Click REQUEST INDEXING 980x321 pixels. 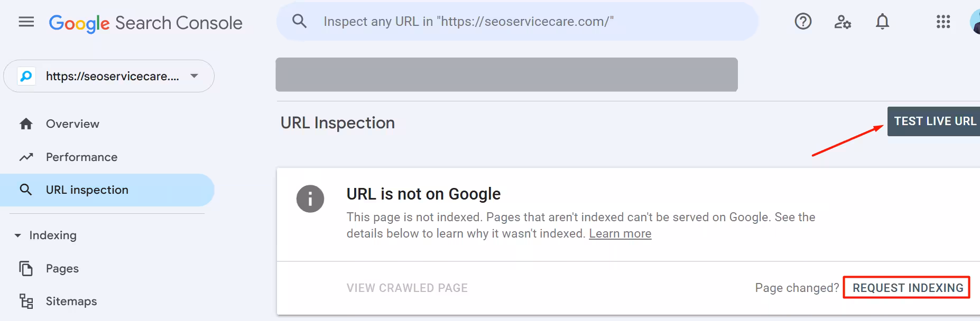907,288
